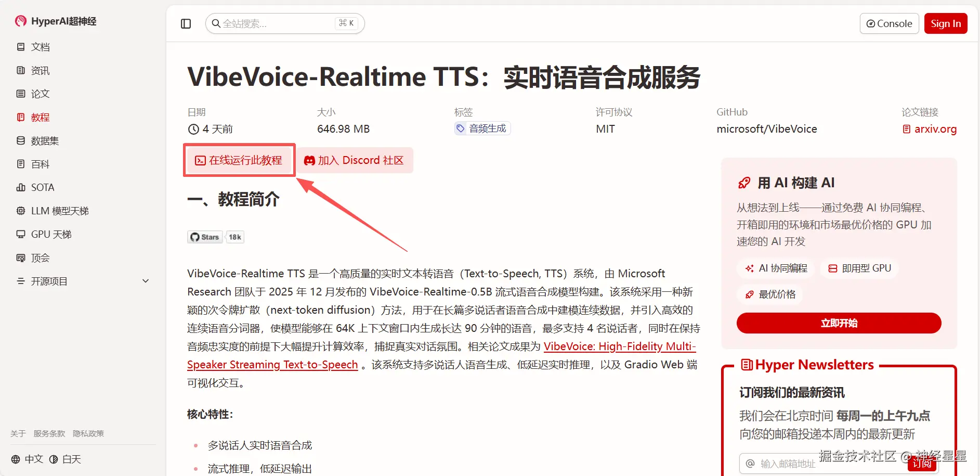The height and width of the screenshot is (476, 980).
Task: Click the LLM 模型天梯 chip icon
Action: (x=21, y=211)
